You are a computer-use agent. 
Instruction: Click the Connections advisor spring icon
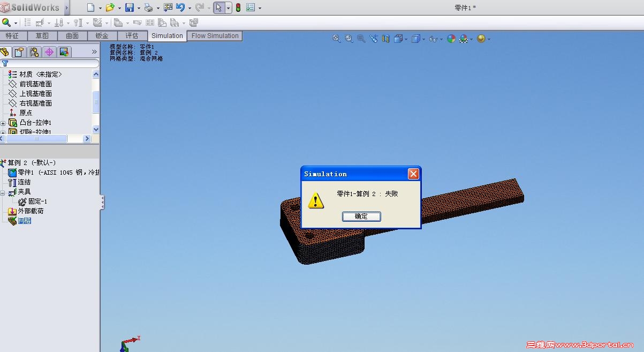tap(78, 23)
